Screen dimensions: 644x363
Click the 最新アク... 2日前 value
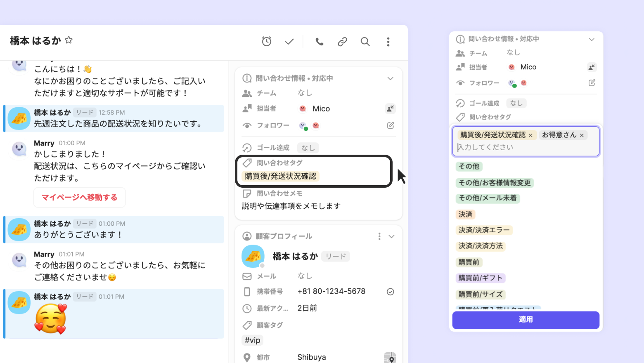[307, 308]
